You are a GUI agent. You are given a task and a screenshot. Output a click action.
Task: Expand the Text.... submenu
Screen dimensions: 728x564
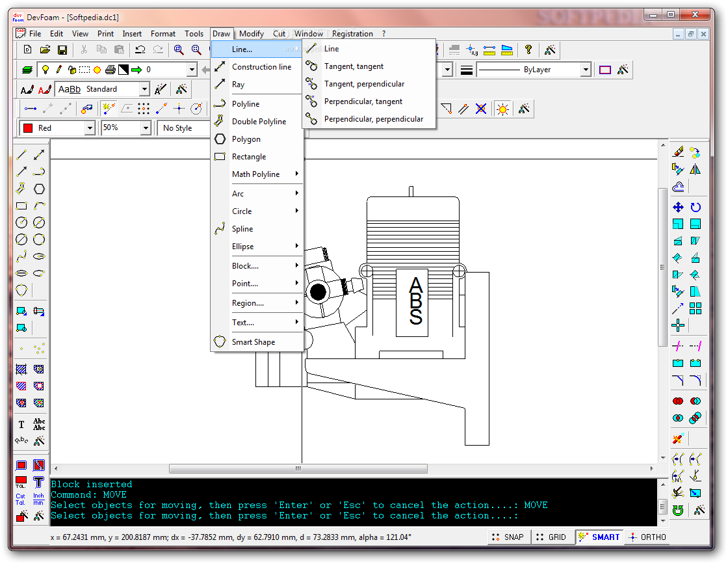(257, 323)
